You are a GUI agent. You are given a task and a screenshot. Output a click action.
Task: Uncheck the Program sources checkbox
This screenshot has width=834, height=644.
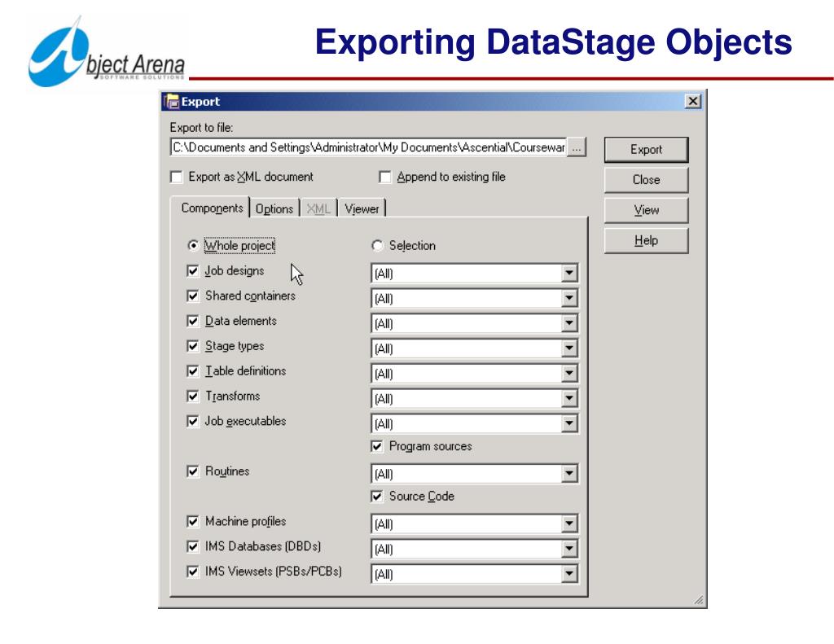tap(377, 447)
